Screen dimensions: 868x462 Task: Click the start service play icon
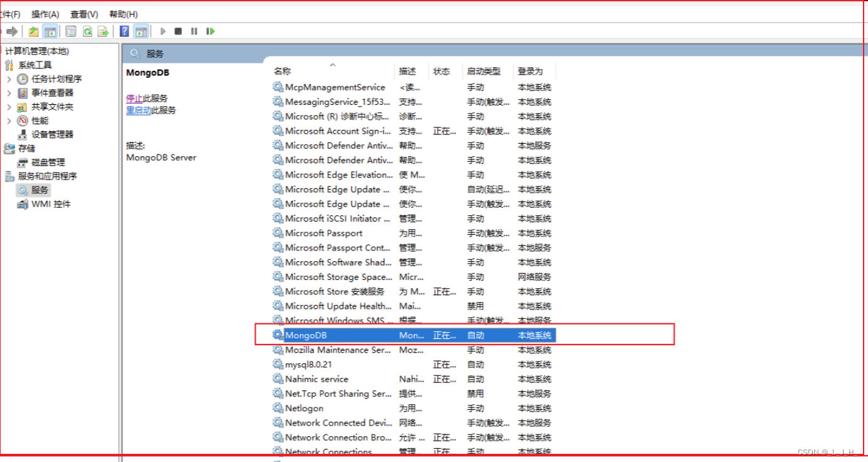click(x=163, y=31)
